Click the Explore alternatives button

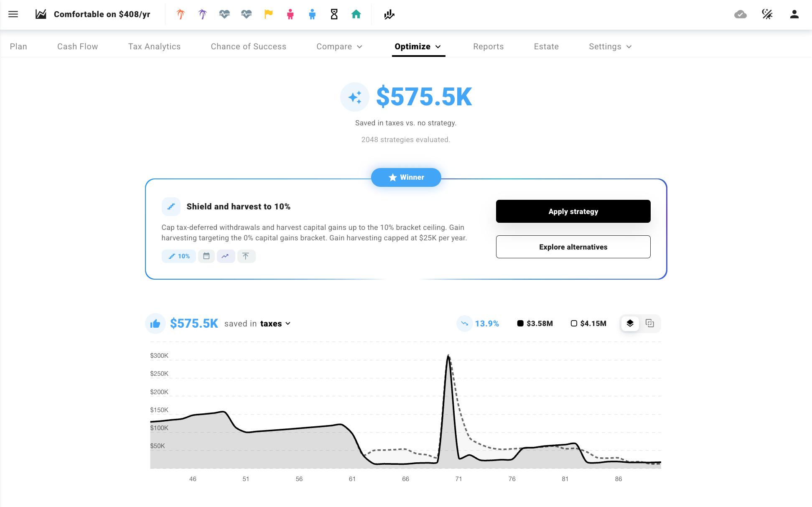coord(573,247)
